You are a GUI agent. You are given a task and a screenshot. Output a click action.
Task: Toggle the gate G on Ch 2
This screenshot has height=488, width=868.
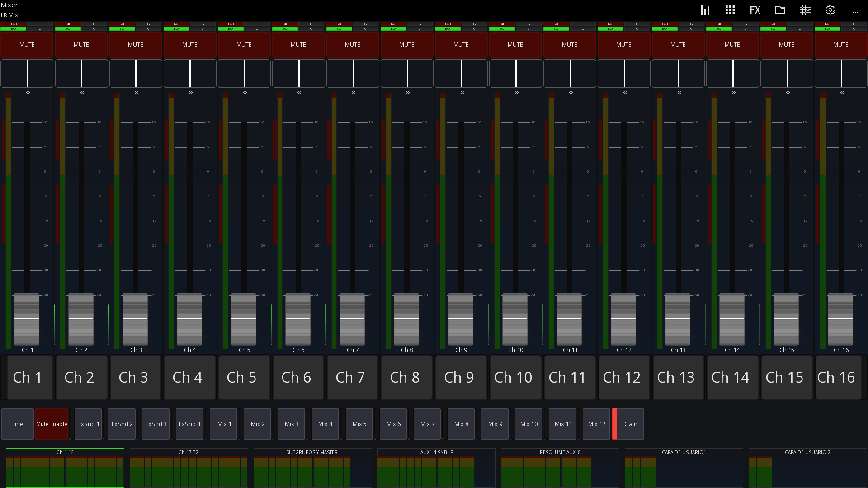[94, 24]
